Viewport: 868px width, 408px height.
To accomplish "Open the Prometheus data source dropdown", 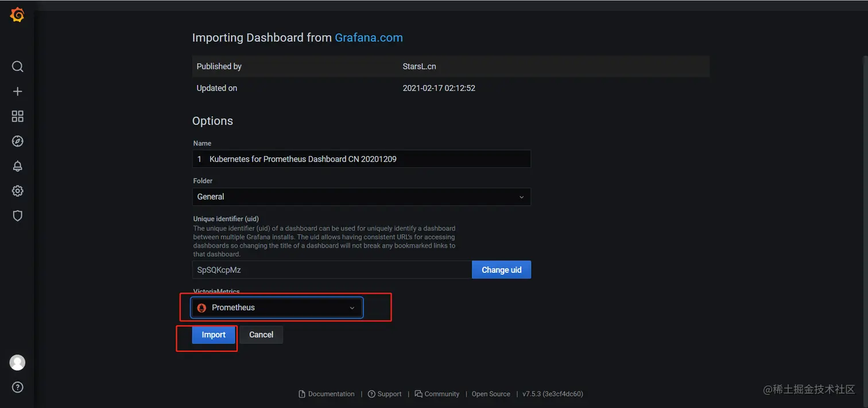I will (x=277, y=308).
